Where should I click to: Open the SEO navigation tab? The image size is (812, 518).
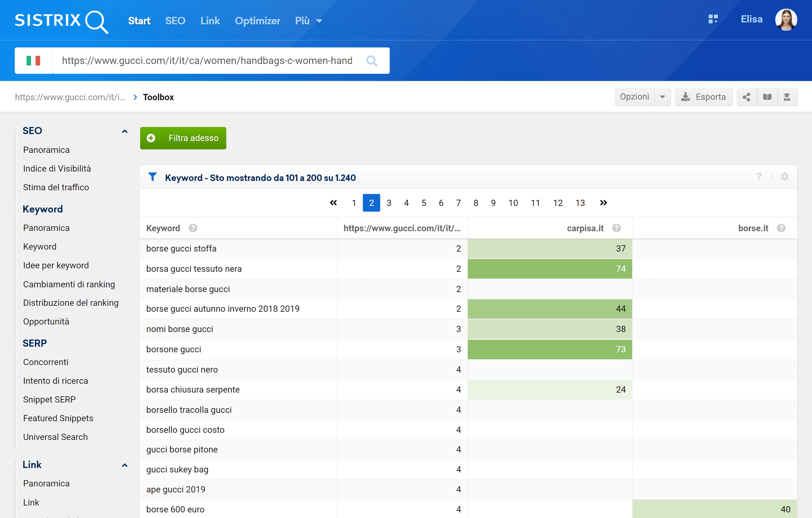point(175,21)
